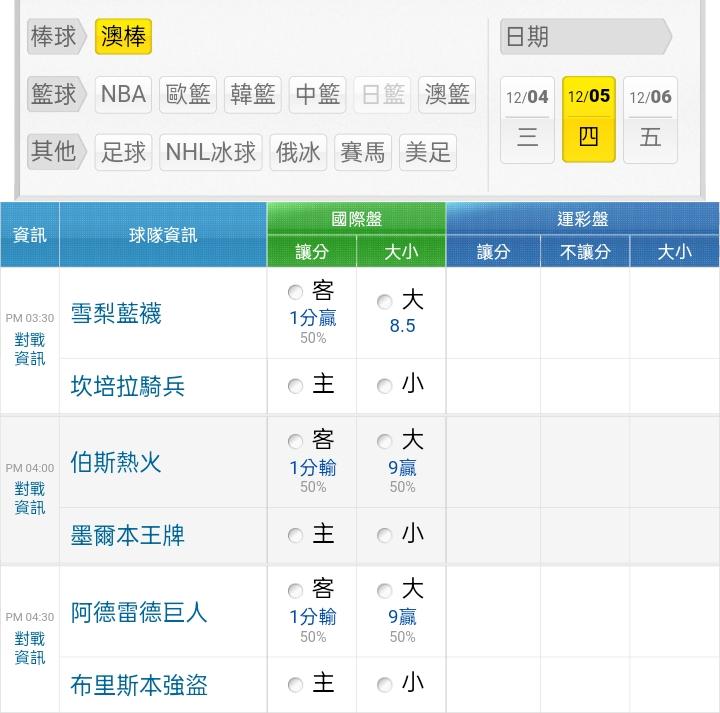Viewport: 720px width, 713px height.
Task: Pick the disabled 日籃 filter
Action: click(x=382, y=95)
